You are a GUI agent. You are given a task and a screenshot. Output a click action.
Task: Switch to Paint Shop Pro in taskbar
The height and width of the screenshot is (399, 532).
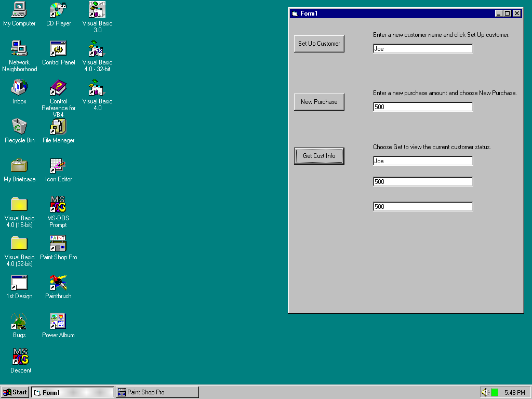(157, 392)
